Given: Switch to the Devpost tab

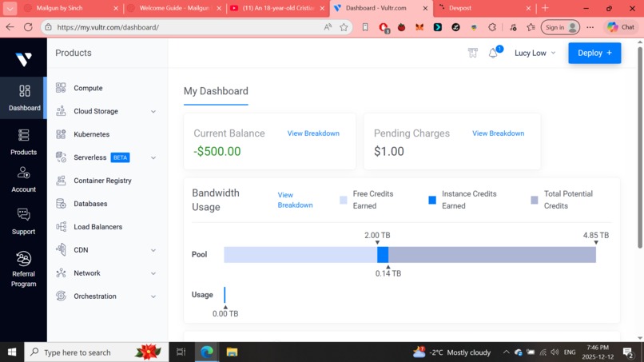Looking at the screenshot, I should pos(485,8).
